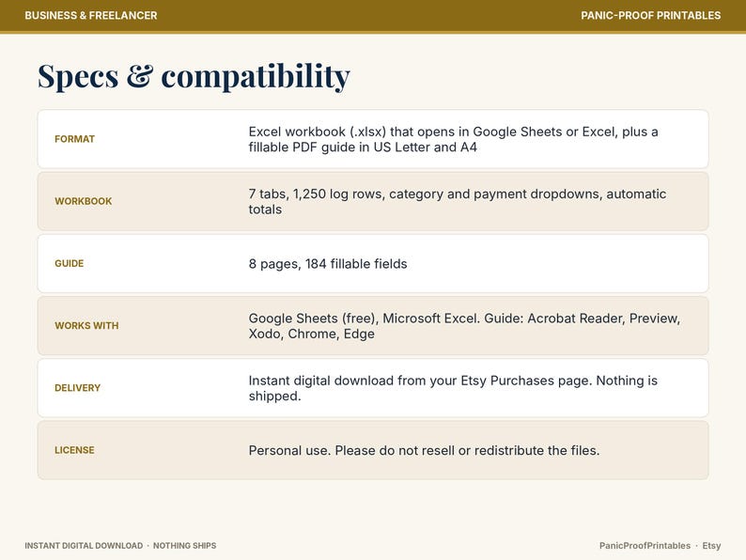The height and width of the screenshot is (560, 746).
Task: Click the 'PANIC-PROOF PRINTABLES' header text
Action: 650,15
